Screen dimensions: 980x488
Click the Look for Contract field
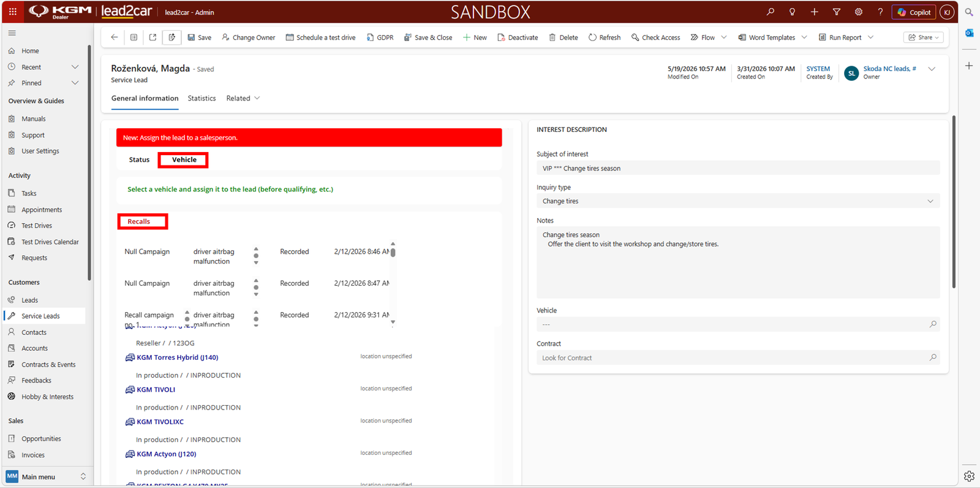point(738,357)
